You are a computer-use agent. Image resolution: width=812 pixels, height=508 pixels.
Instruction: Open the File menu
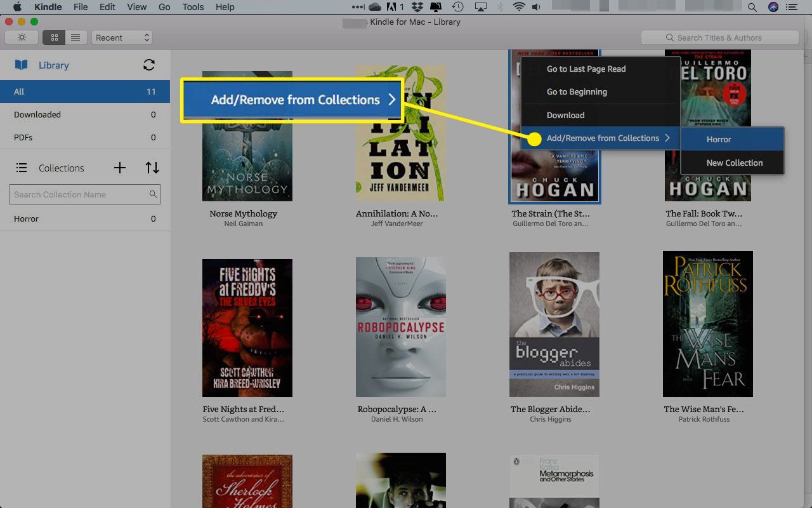pos(81,7)
